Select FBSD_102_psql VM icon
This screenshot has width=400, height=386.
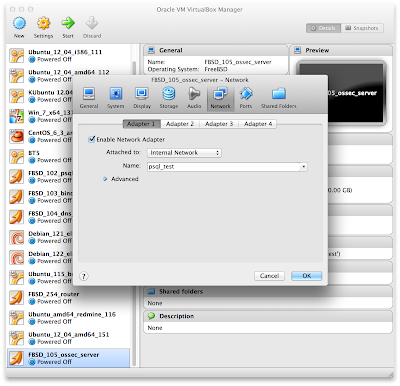(x=17, y=177)
